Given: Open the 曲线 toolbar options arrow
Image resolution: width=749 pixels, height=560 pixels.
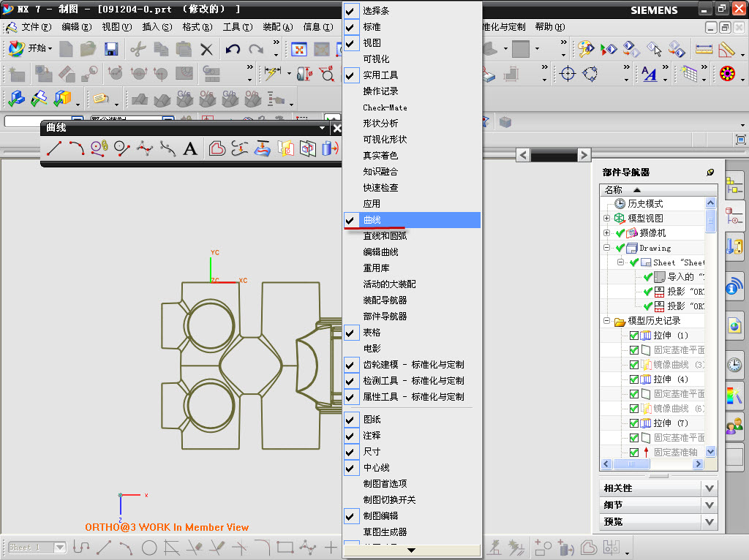Looking at the screenshot, I should (322, 128).
